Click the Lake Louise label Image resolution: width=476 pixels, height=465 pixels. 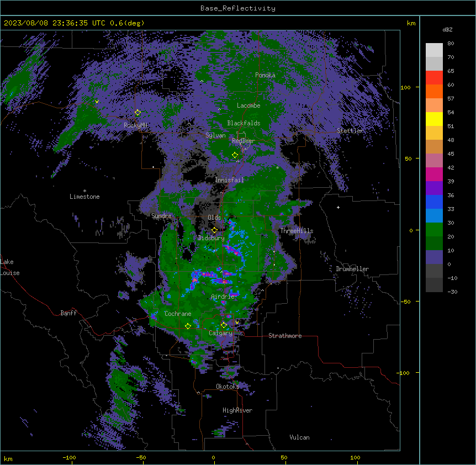[10, 267]
